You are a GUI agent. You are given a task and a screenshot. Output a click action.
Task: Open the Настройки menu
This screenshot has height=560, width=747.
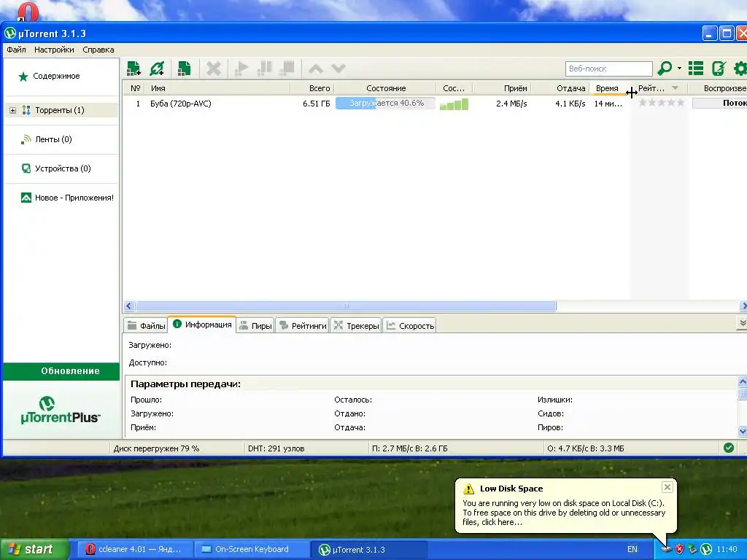(54, 50)
